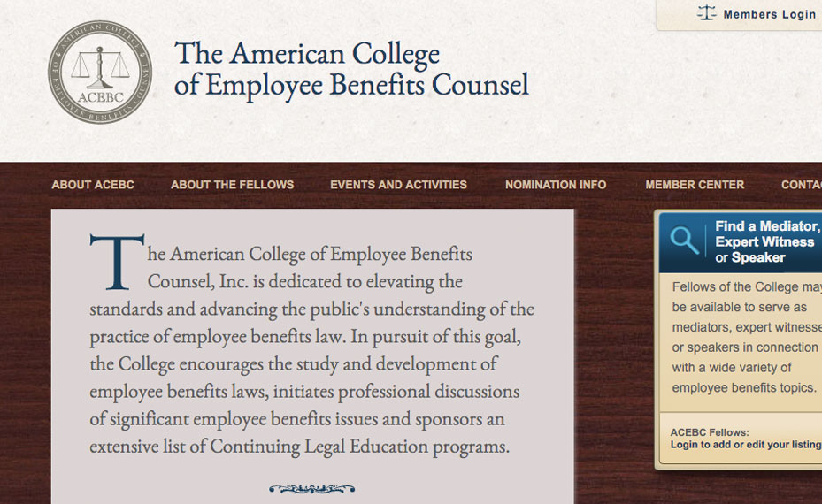Screen dimensions: 822x504
Task: Go to Events and Activities
Action: tap(398, 185)
